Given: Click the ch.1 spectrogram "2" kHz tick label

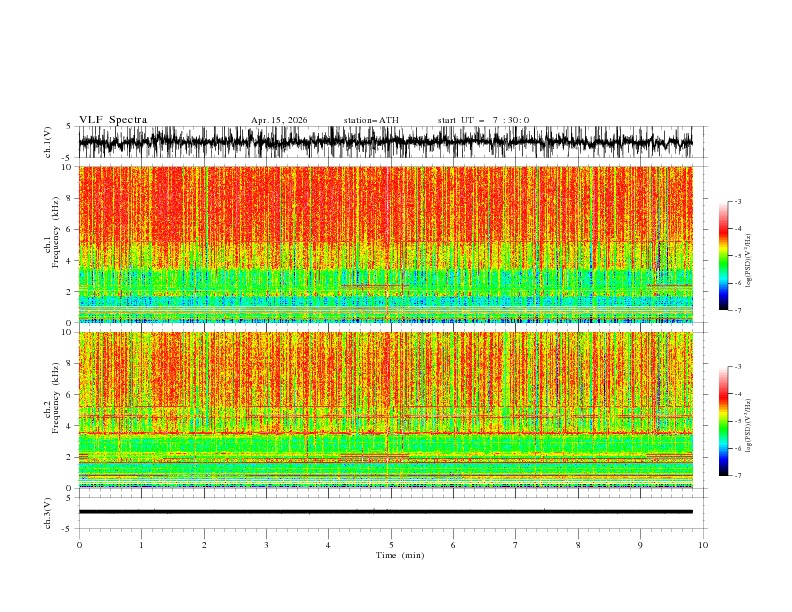Looking at the screenshot, I should click(x=69, y=292).
